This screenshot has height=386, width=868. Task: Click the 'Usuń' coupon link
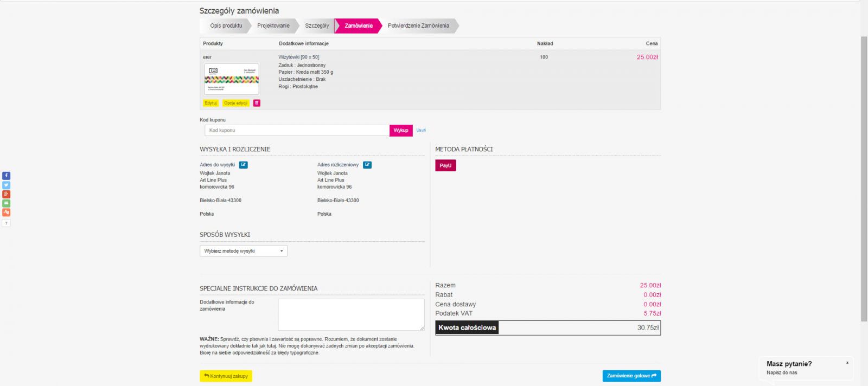[x=421, y=130]
